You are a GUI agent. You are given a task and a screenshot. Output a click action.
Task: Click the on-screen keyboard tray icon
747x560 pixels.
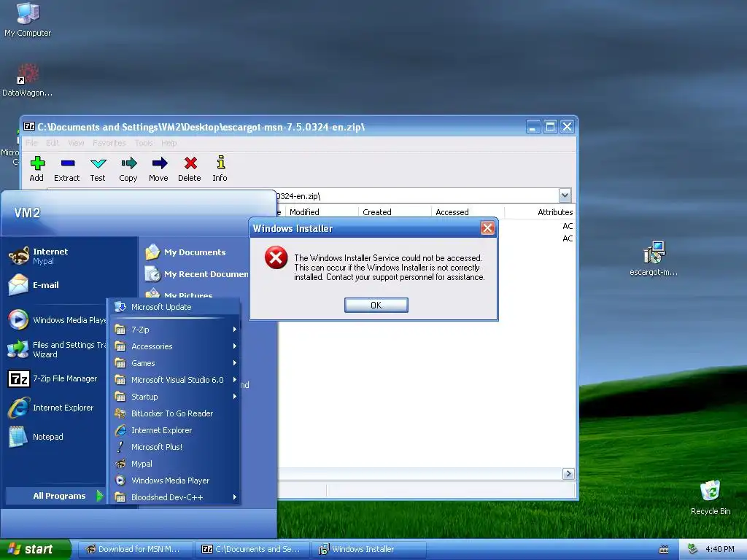[x=664, y=550]
